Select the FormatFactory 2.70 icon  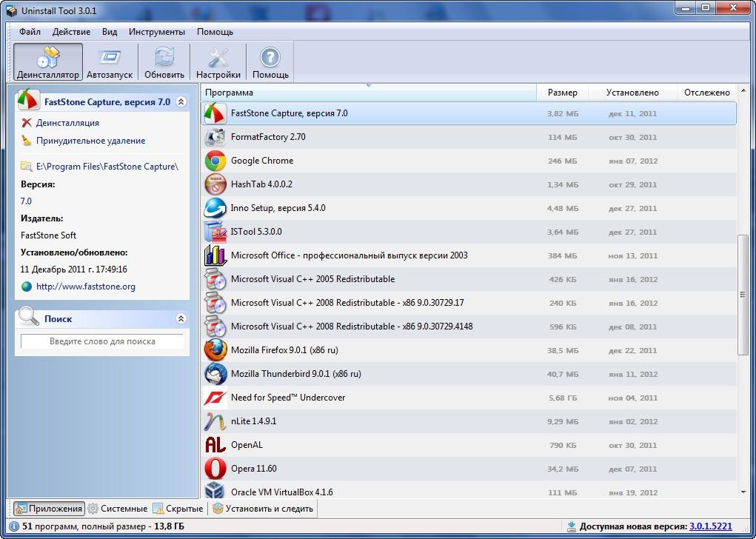[x=215, y=138]
